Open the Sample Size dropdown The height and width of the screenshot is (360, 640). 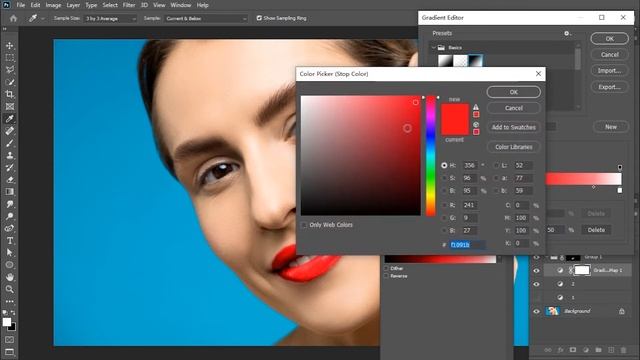(x=110, y=18)
